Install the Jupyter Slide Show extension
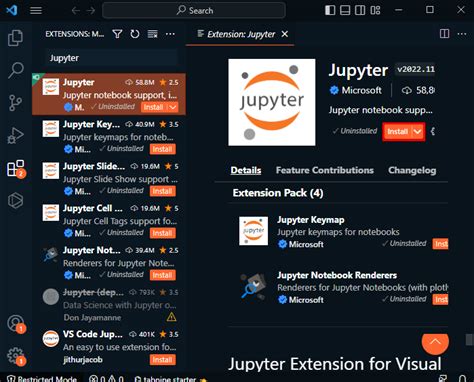Image resolution: width=474 pixels, height=382 pixels. [x=163, y=191]
